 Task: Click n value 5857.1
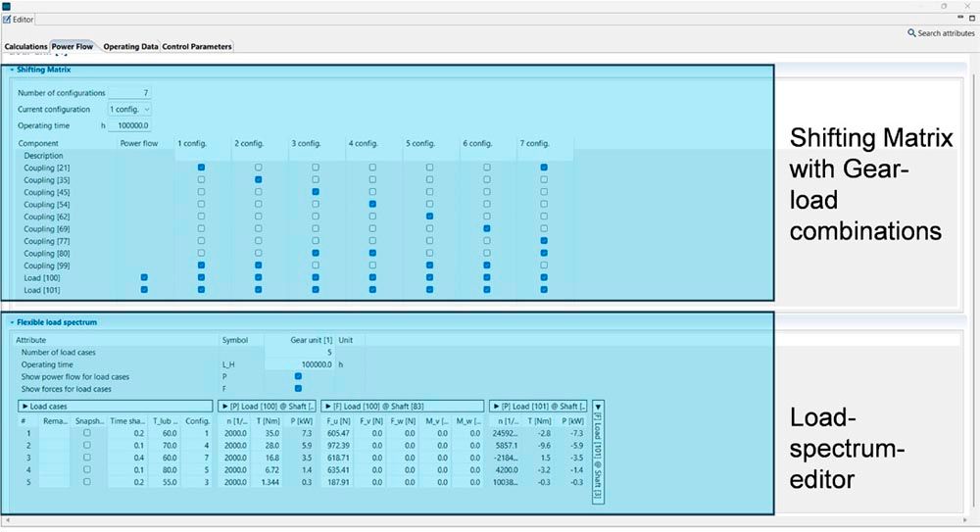[507, 445]
